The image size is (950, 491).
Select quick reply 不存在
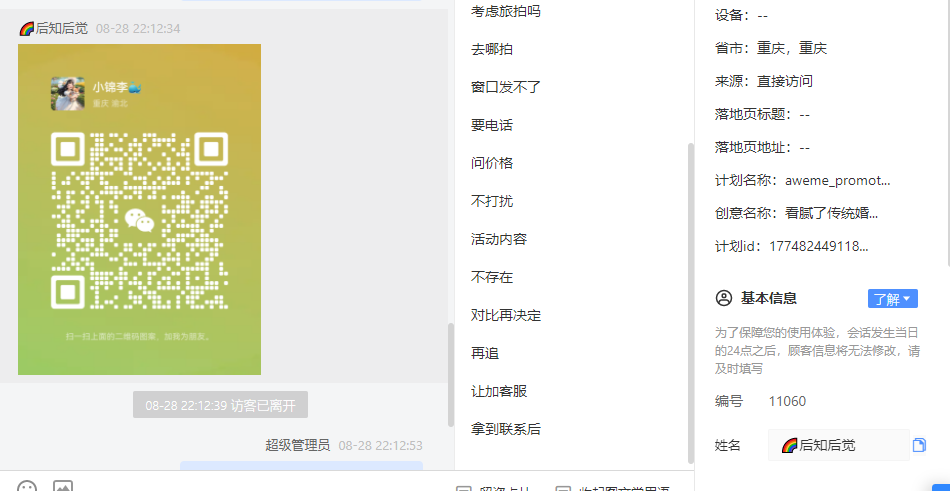pyautogui.click(x=491, y=278)
